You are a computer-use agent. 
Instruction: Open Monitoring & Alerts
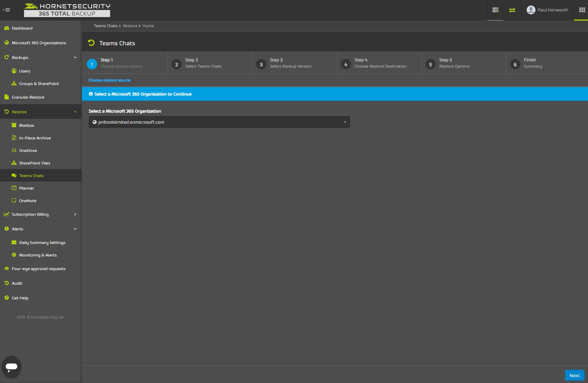pos(38,255)
